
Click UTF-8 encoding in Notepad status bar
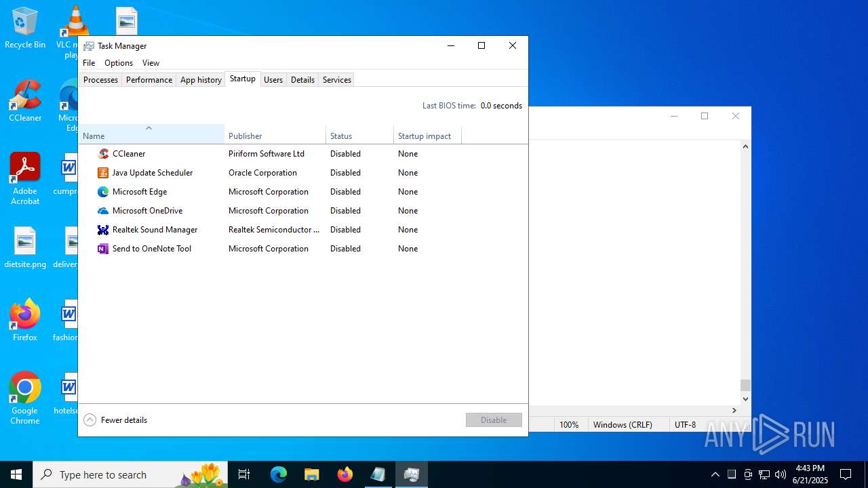point(685,425)
